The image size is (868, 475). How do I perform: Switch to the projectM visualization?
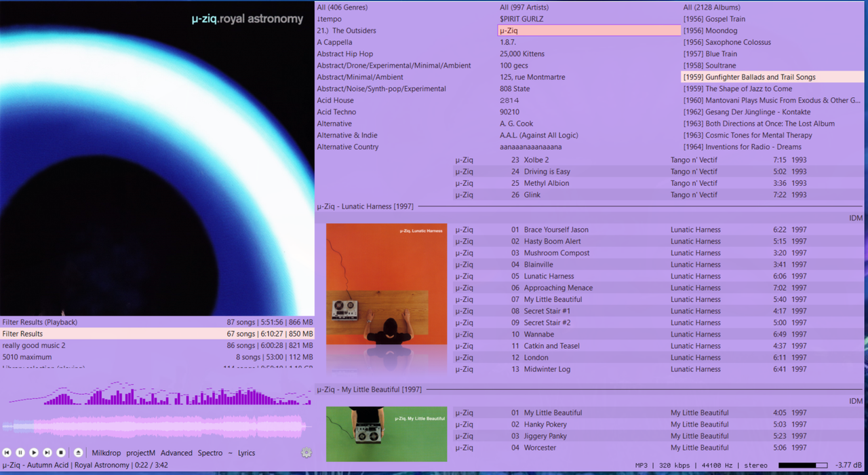pyautogui.click(x=141, y=453)
